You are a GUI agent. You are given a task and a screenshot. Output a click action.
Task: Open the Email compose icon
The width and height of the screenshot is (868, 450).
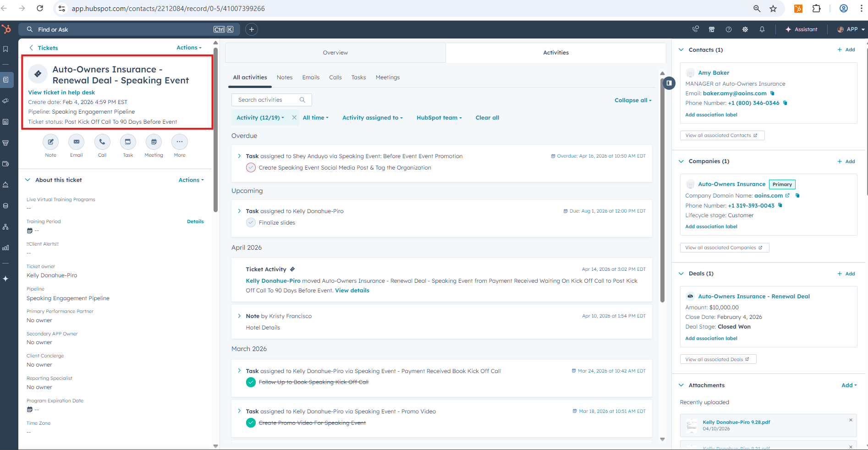click(76, 142)
